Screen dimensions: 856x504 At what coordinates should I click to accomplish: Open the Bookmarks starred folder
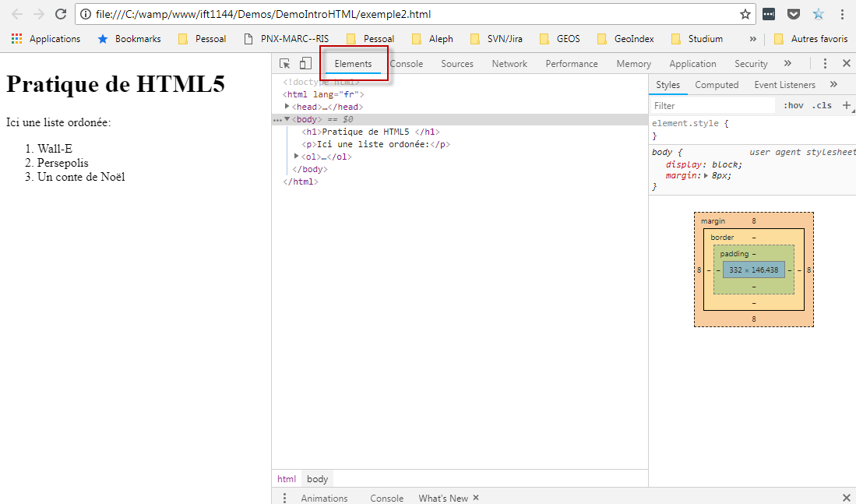tap(129, 39)
